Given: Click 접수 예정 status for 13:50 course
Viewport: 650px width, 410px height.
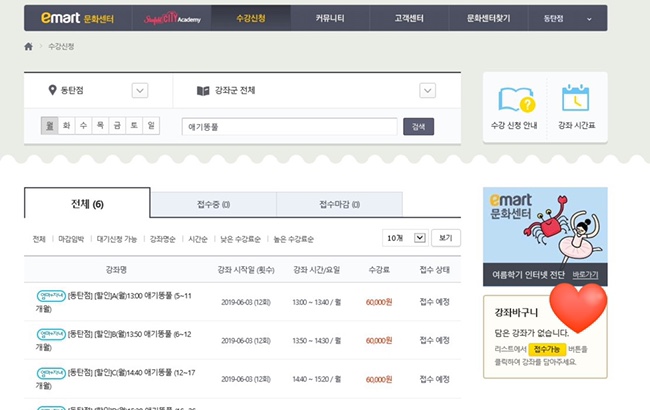Looking at the screenshot, I should click(434, 340).
